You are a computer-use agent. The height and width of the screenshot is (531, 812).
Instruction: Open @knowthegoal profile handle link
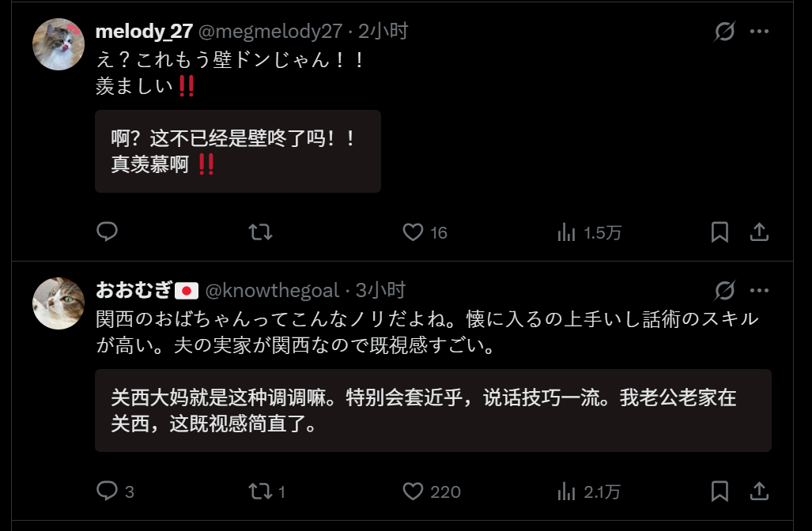pos(273,291)
